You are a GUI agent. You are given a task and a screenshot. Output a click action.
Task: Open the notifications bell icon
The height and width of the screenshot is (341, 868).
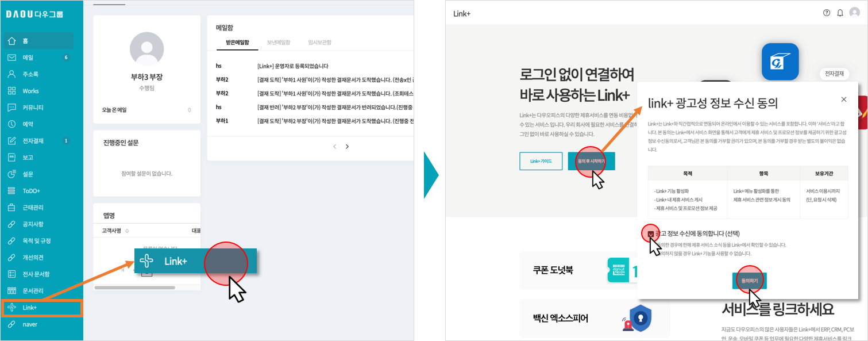(x=840, y=13)
